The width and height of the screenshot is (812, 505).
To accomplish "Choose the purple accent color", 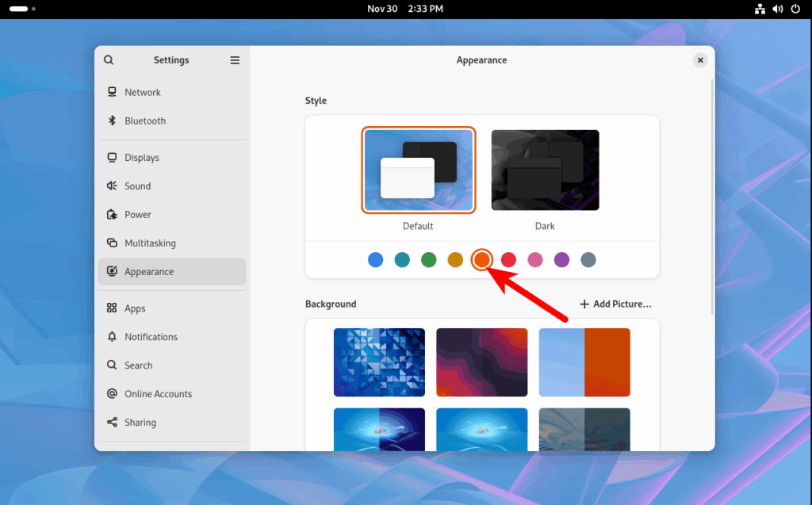I will (x=561, y=259).
